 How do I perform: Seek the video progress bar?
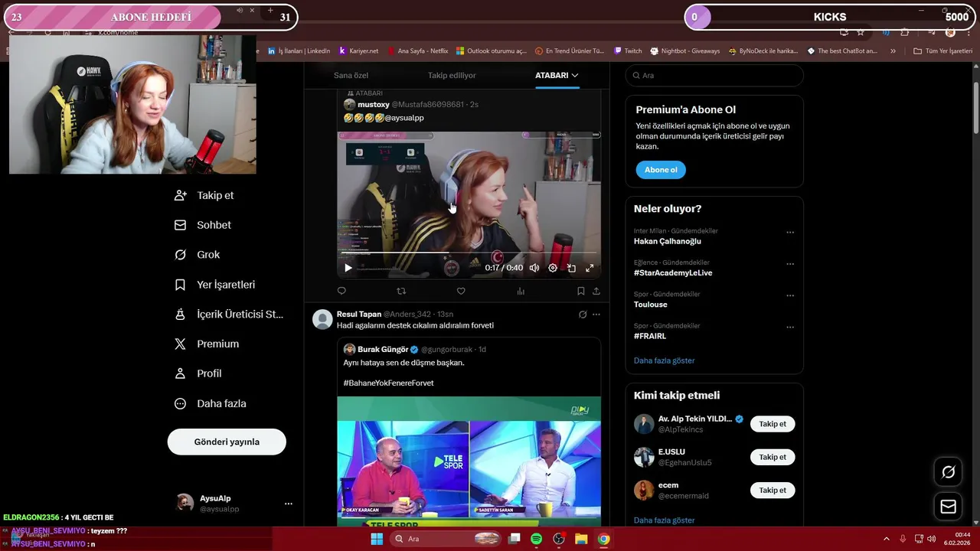tap(468, 252)
